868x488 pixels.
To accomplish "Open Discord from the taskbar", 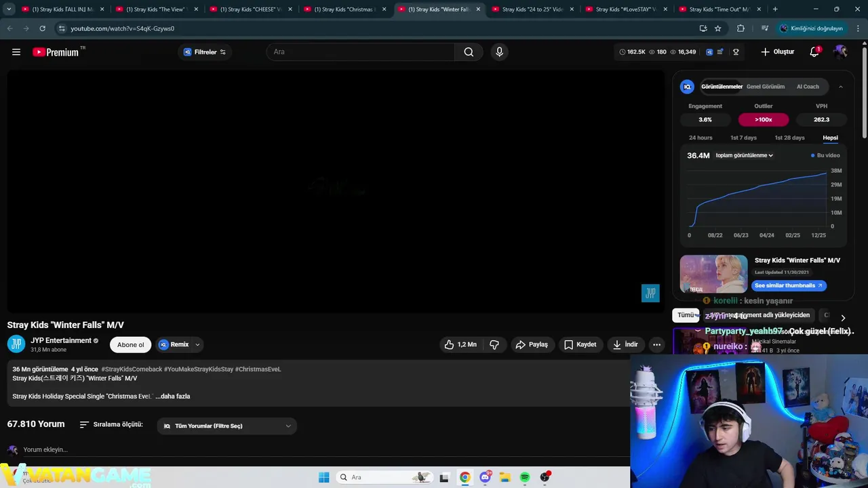I will pos(485,477).
